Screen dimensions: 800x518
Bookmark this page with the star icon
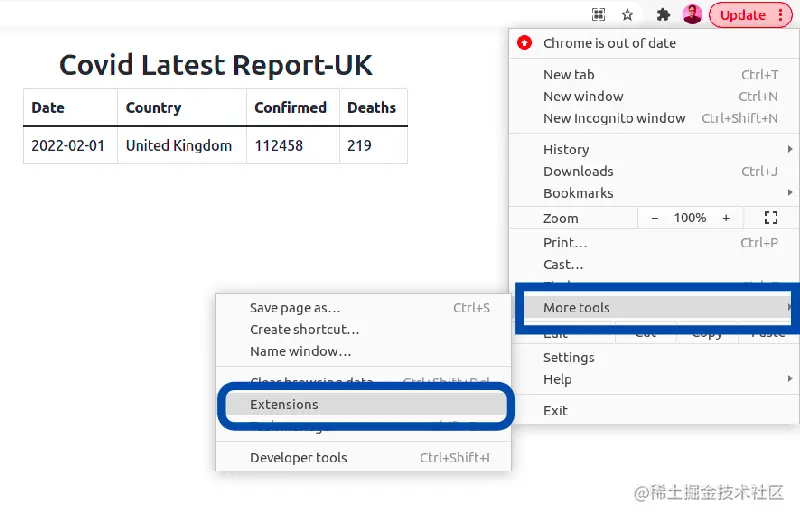coord(628,15)
